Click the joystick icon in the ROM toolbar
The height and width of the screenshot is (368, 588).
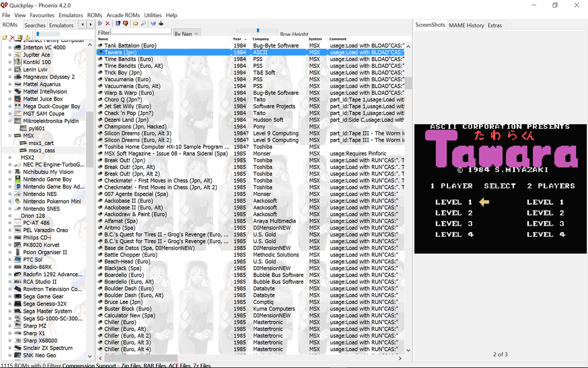(161, 24)
